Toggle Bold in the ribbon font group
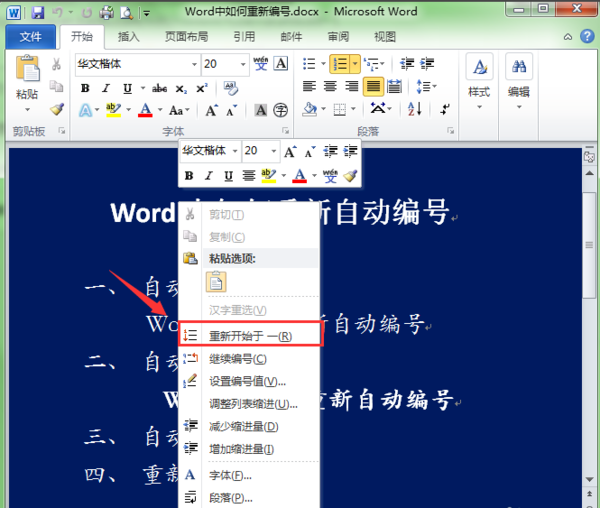This screenshot has width=600, height=508. (x=85, y=89)
